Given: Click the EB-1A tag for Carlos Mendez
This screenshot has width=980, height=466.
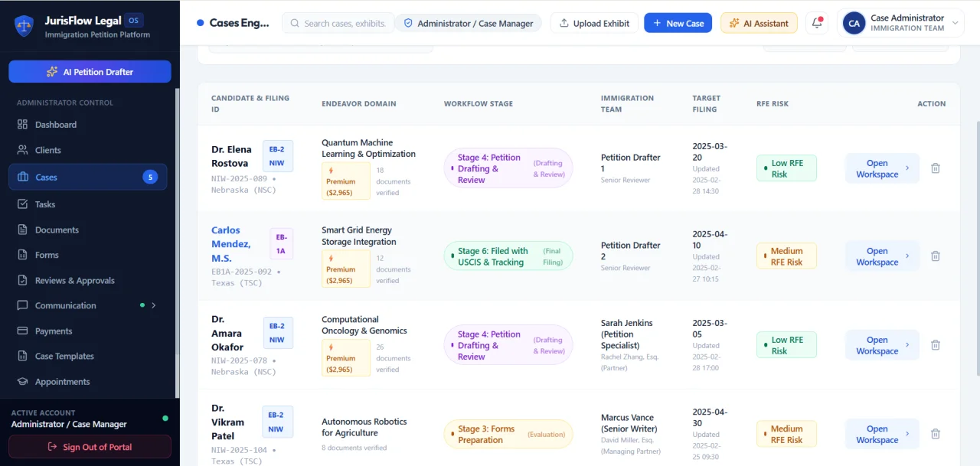Looking at the screenshot, I should (x=281, y=244).
